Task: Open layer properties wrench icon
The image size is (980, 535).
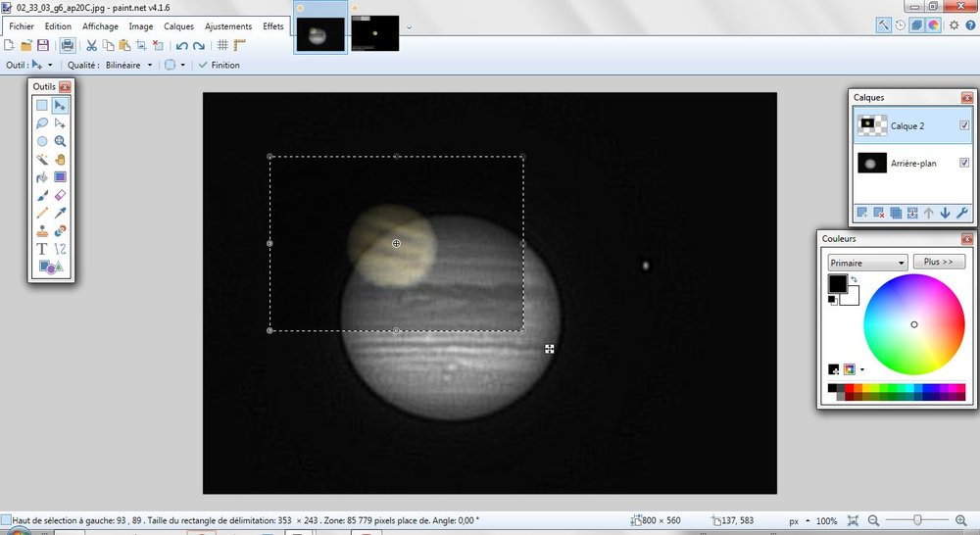Action: pos(962,214)
